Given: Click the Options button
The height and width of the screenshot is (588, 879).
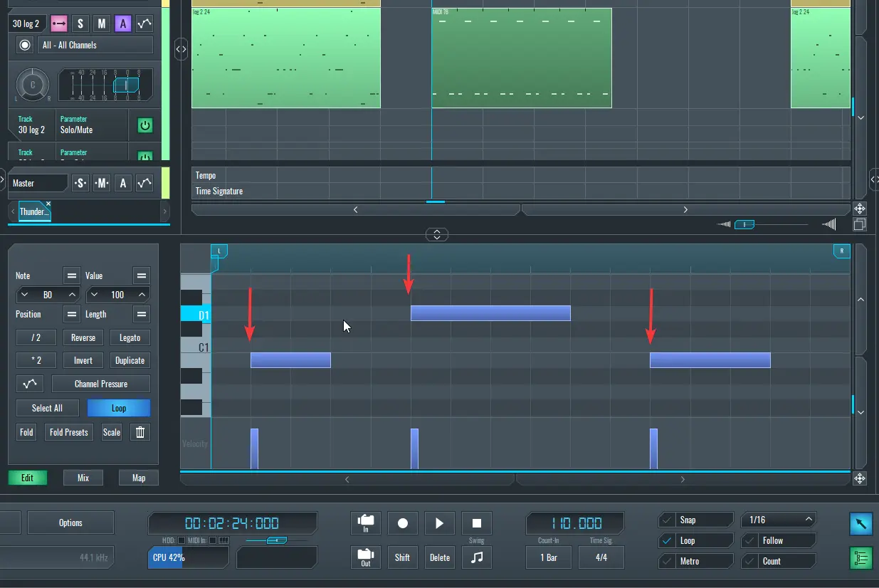Looking at the screenshot, I should (70, 523).
